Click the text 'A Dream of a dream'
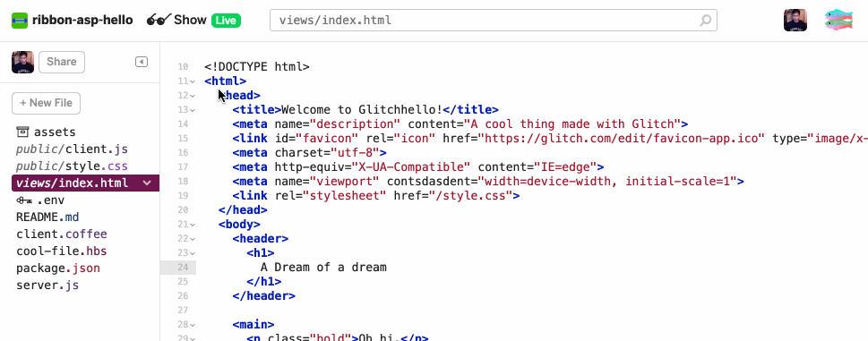 (x=323, y=268)
